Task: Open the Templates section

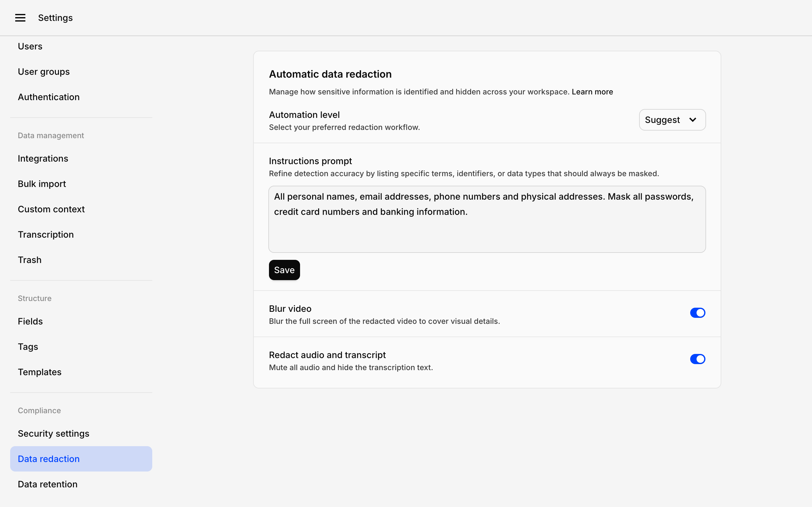Action: point(40,372)
